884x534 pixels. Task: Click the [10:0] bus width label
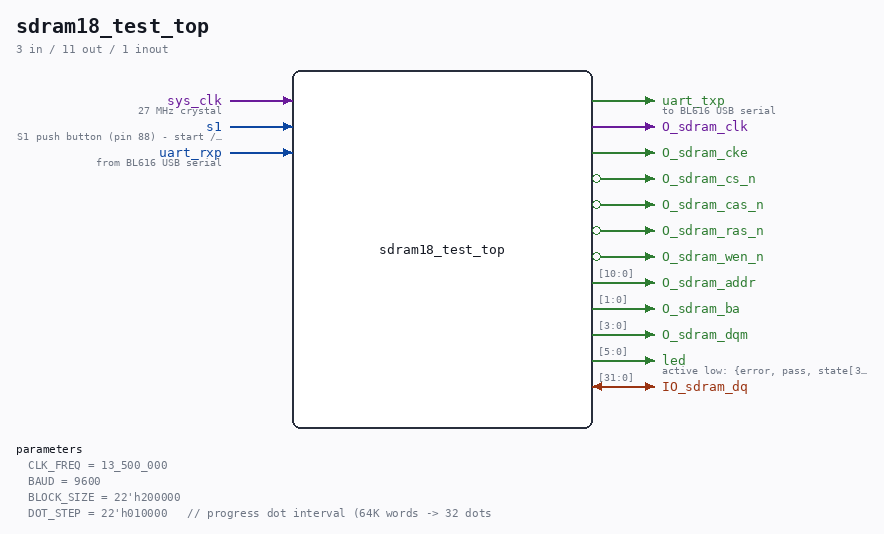(x=616, y=273)
